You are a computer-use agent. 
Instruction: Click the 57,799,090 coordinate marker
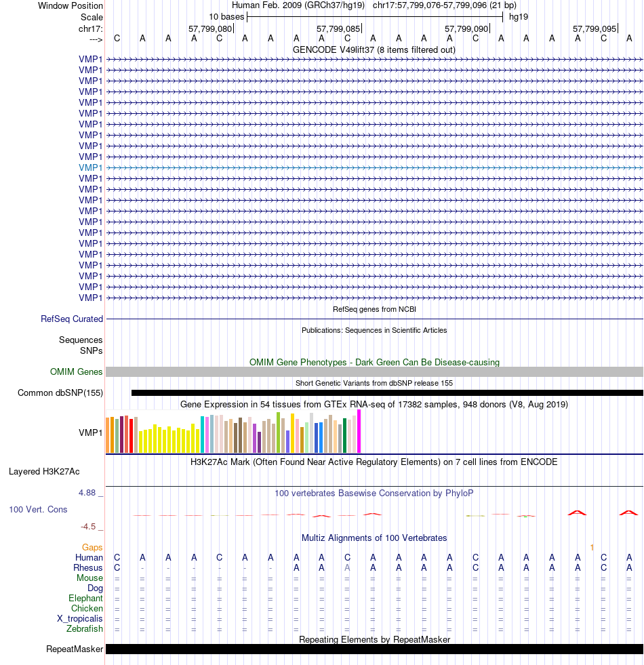(x=466, y=29)
